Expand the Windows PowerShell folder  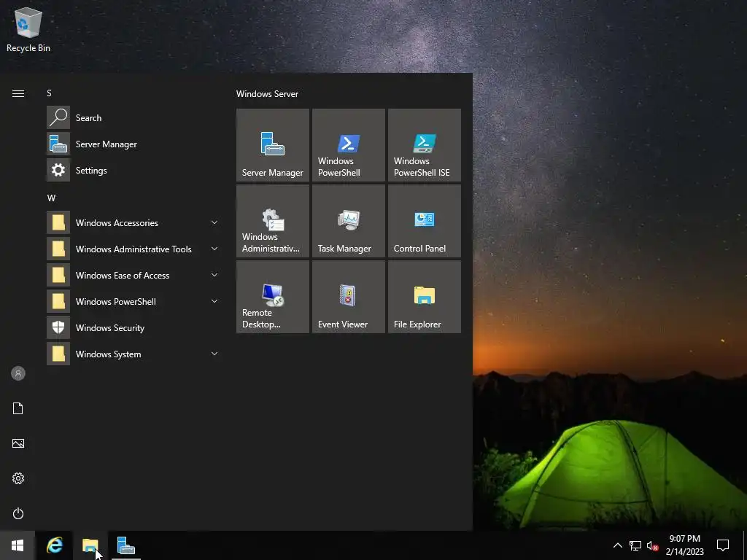(133, 301)
